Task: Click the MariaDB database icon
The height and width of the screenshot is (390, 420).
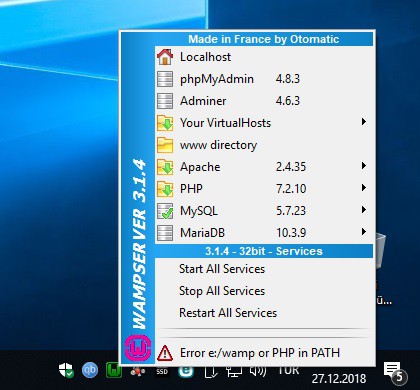Action: tap(165, 233)
